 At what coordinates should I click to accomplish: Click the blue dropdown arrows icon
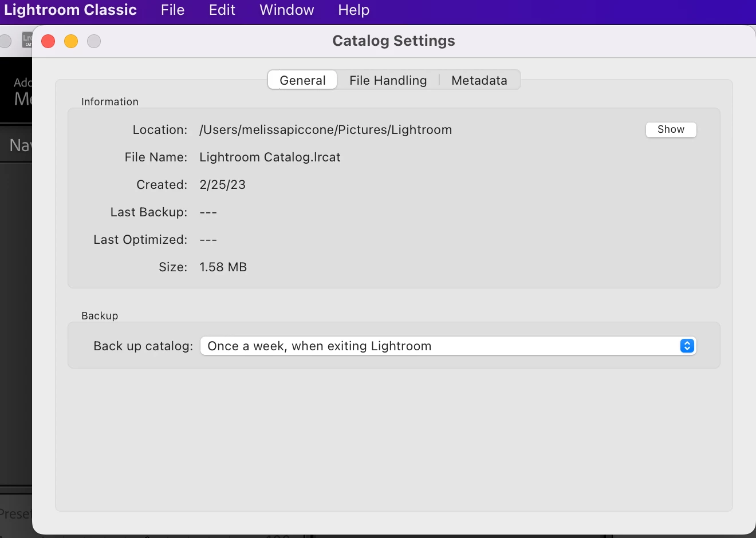[687, 346]
